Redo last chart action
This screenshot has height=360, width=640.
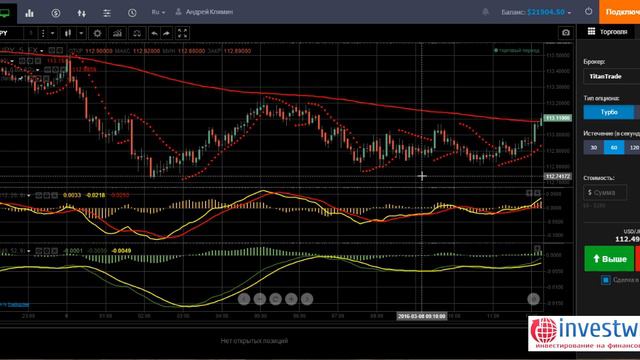click(166, 33)
